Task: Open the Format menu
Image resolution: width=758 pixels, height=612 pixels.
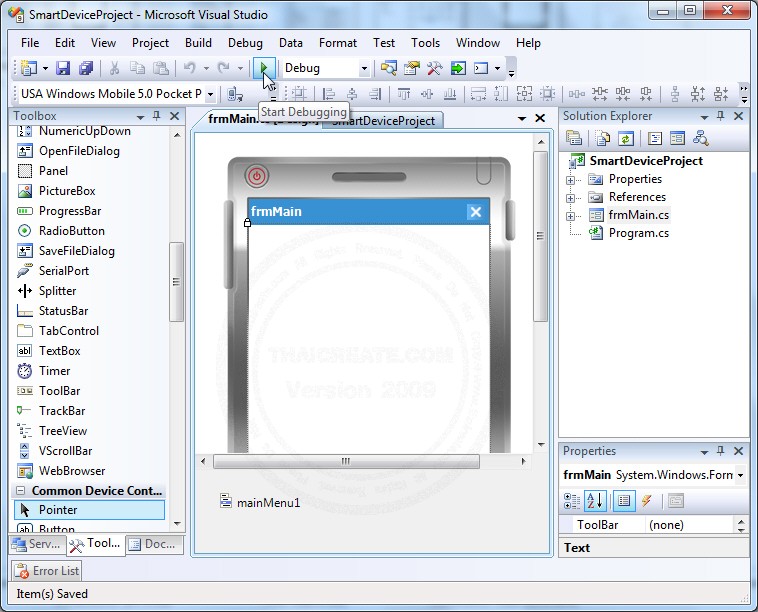Action: 338,43
